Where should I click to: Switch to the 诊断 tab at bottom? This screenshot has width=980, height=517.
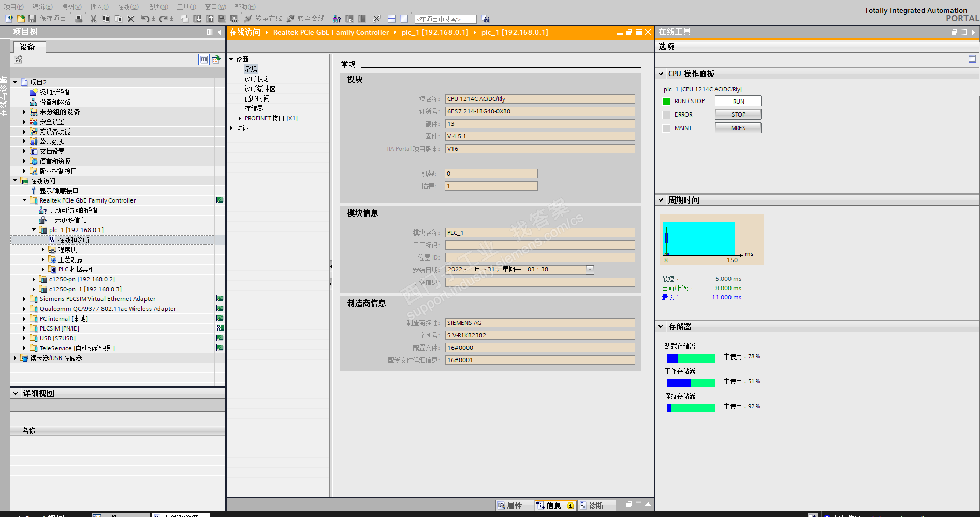[x=595, y=506]
